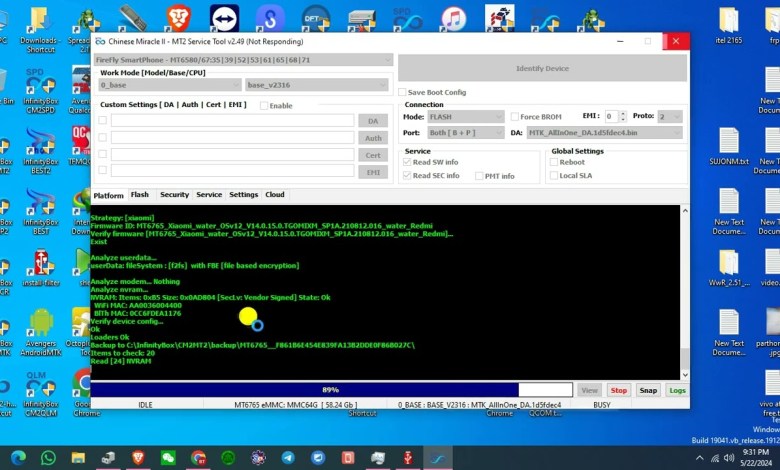Click the DA browse button
Viewport: 780px width, 470px height.
373,121
